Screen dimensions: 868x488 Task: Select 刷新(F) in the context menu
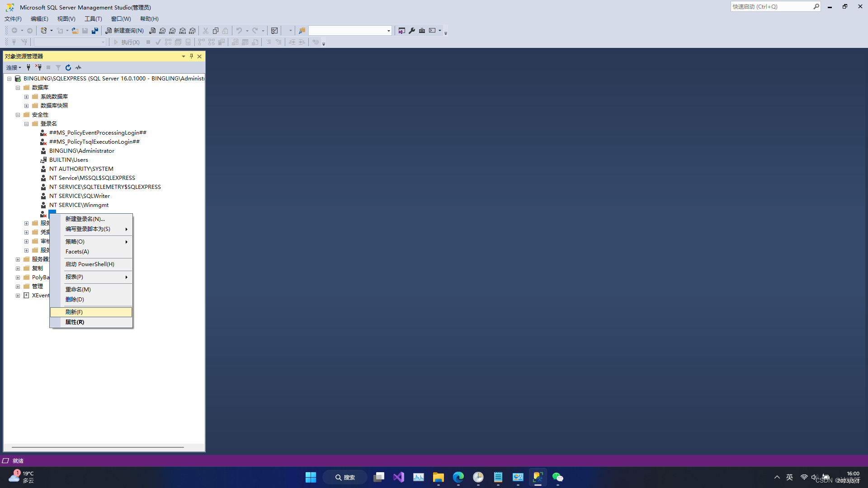coord(74,312)
